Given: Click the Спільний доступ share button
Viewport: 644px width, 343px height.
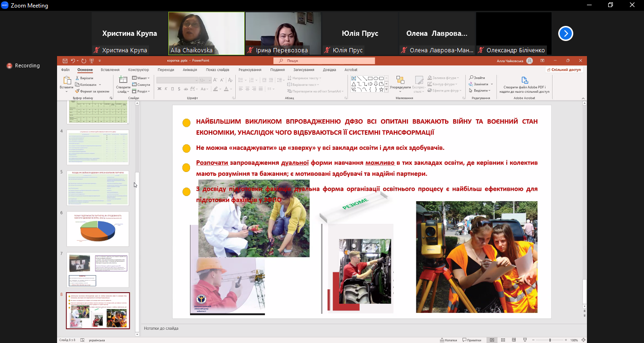Looking at the screenshot, I should point(564,70).
